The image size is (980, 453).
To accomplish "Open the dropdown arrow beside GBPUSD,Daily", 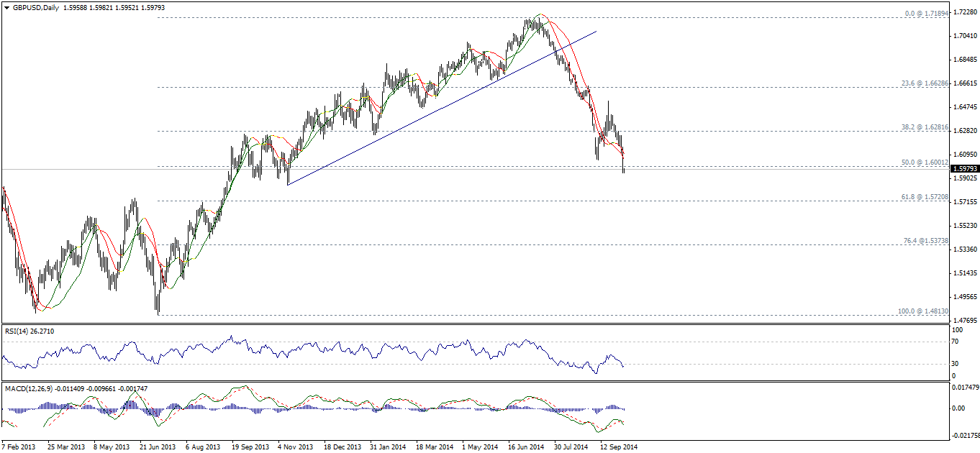I will (x=7, y=8).
